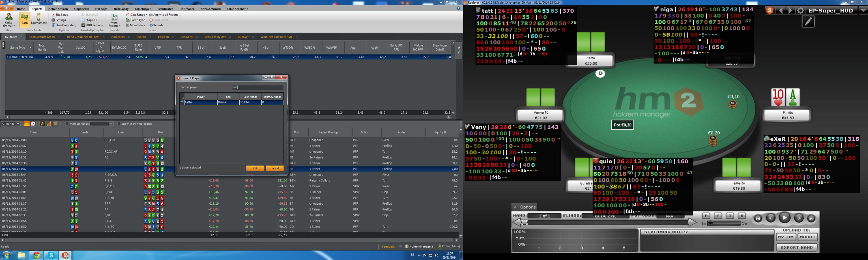
Task: Click the colored grid icon in hands toolbar
Action: (x=42, y=124)
